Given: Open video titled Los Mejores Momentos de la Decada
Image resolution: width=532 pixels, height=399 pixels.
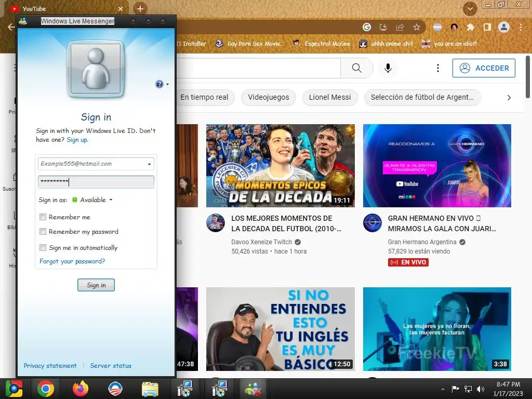Looking at the screenshot, I should click(x=286, y=223).
